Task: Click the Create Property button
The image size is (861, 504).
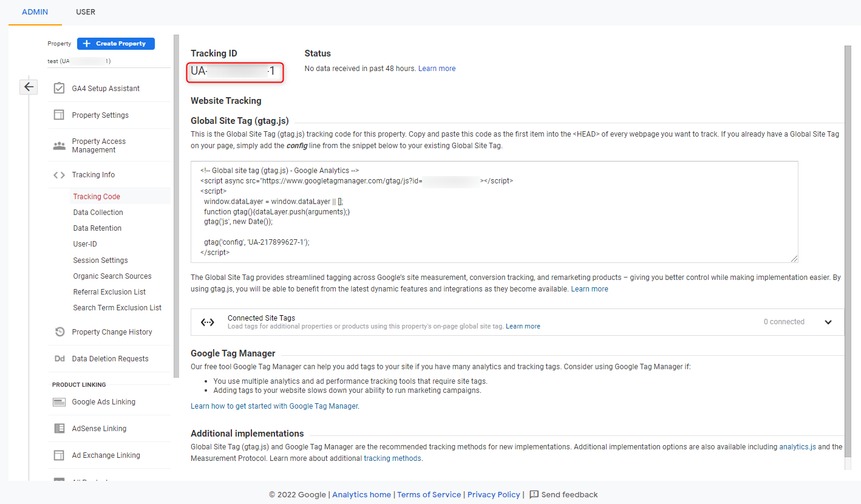Action: [116, 44]
